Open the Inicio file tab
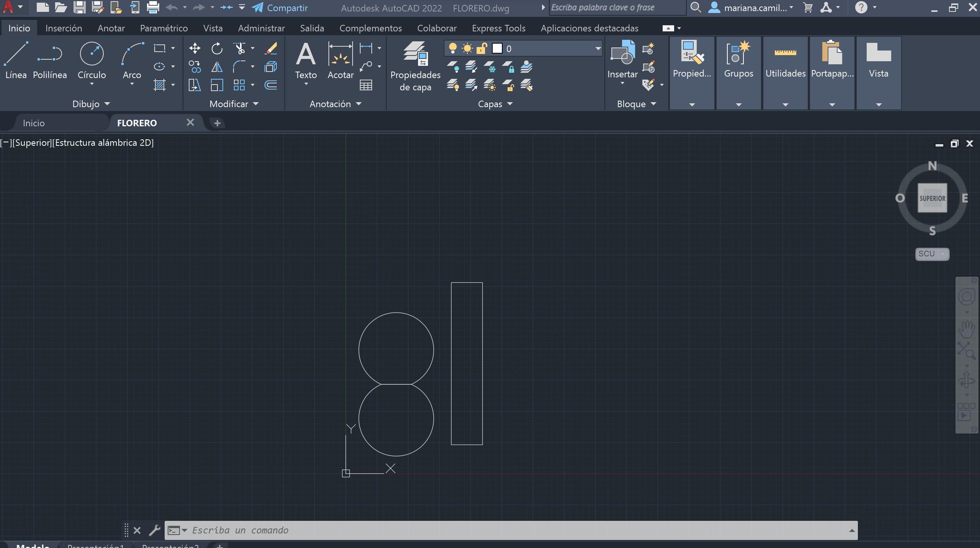 click(x=34, y=123)
